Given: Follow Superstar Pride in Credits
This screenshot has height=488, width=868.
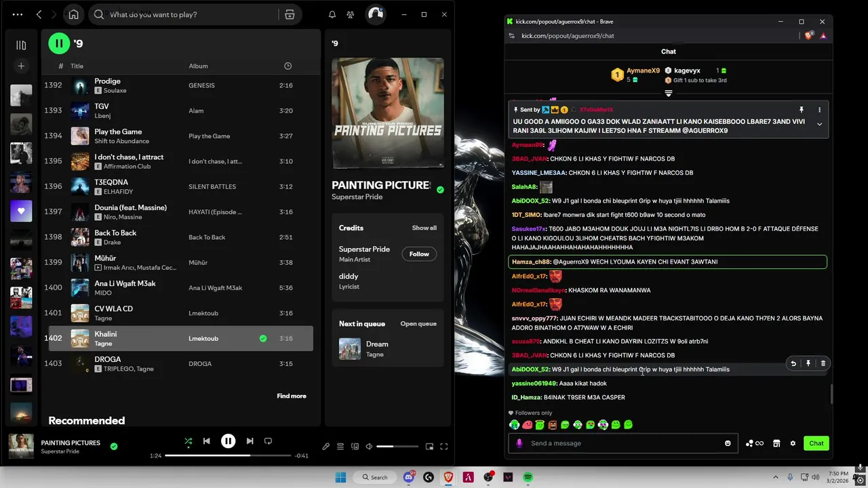Looking at the screenshot, I should [x=419, y=254].
